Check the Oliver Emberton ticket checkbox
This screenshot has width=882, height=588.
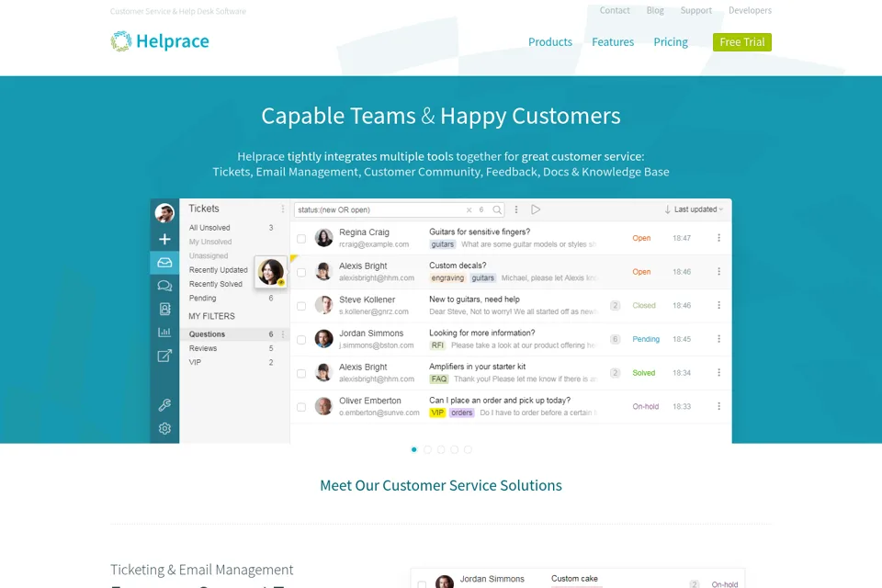coord(301,407)
